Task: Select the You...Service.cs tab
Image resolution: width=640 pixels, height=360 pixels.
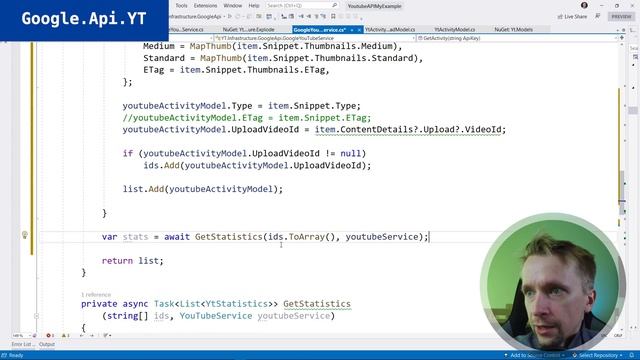Action: point(186,29)
